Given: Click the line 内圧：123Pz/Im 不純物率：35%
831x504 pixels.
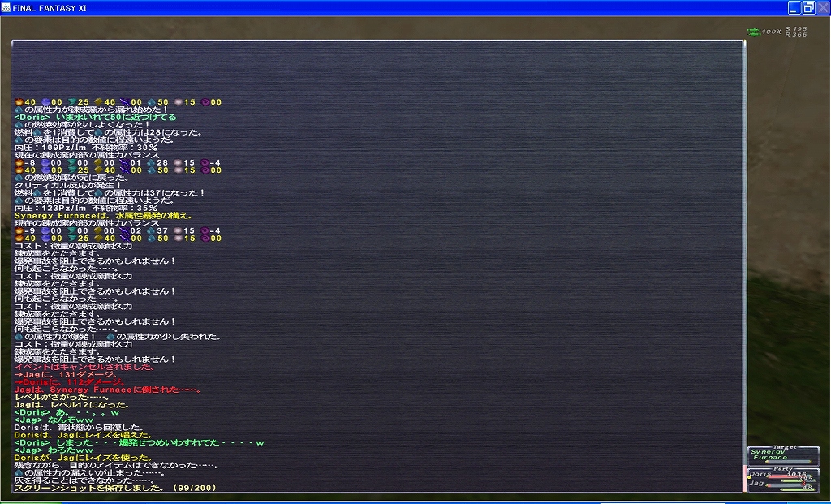Looking at the screenshot, I should click(x=86, y=208).
